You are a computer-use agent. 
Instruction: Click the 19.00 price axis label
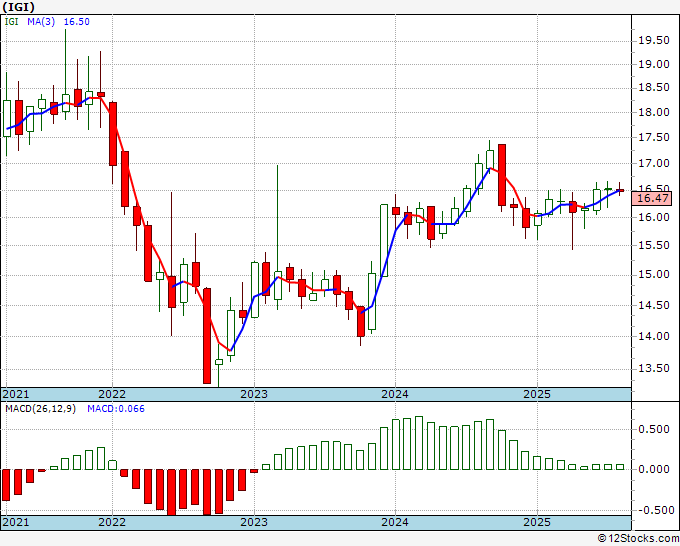click(654, 64)
